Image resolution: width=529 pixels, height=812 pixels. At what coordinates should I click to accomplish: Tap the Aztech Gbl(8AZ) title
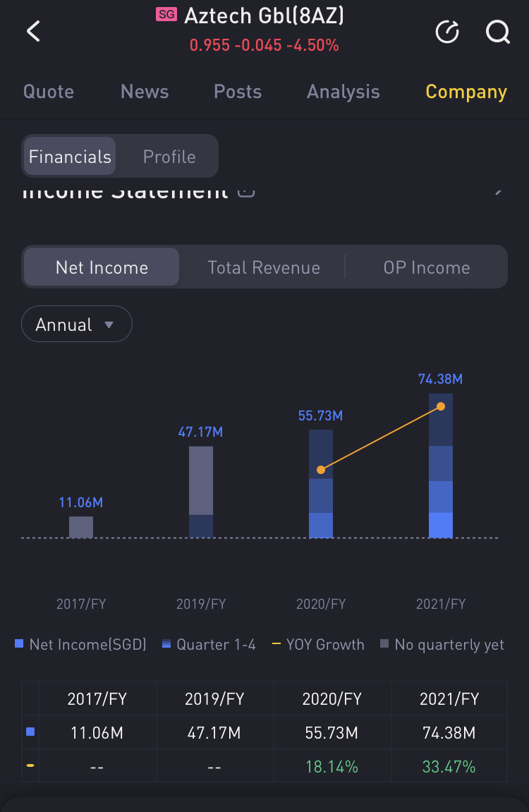264,16
